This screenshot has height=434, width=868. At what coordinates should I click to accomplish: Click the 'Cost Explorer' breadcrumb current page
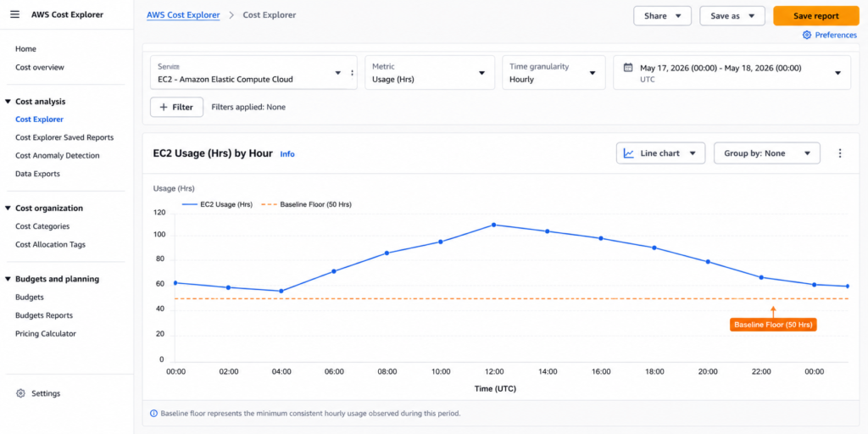click(270, 15)
